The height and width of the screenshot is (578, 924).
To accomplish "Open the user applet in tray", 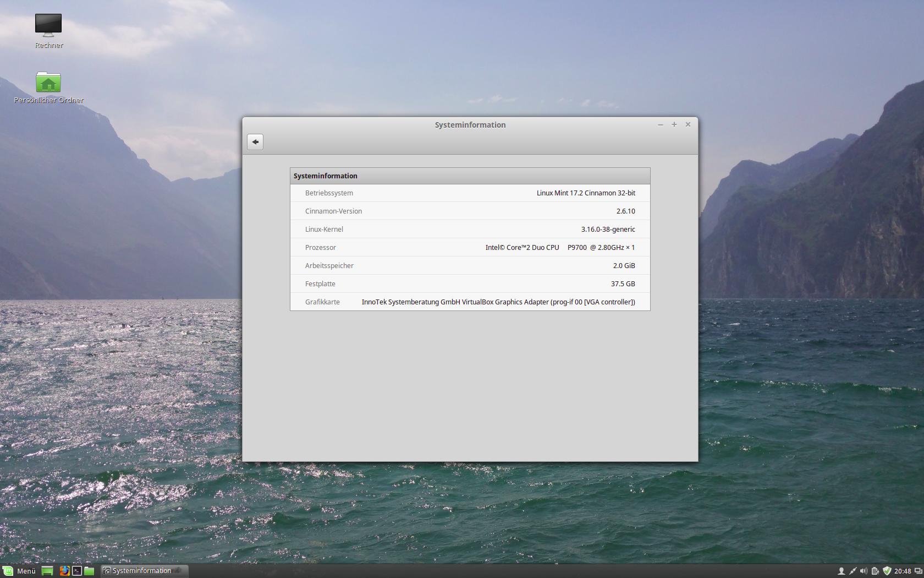I will pos(841,571).
